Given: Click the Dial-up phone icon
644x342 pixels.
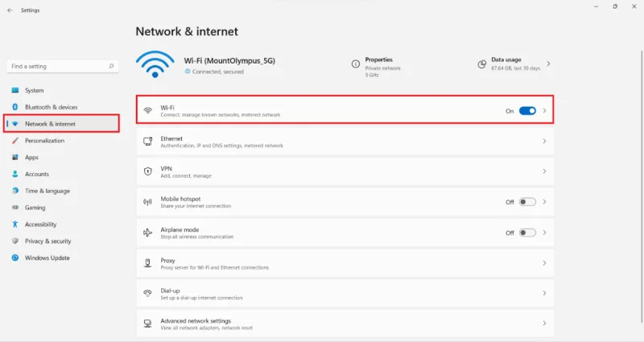Looking at the screenshot, I should (147, 293).
